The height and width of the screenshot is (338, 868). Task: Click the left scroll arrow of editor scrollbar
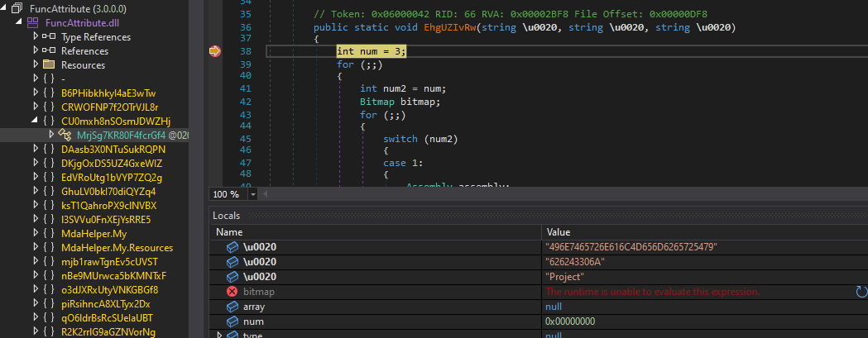point(265,194)
